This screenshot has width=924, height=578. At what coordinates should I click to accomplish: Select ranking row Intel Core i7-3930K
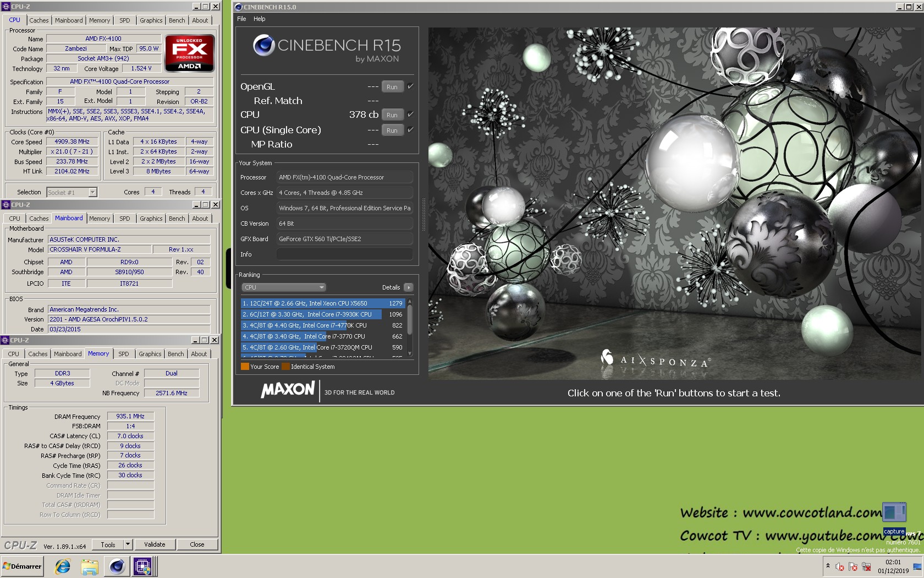tap(322, 314)
